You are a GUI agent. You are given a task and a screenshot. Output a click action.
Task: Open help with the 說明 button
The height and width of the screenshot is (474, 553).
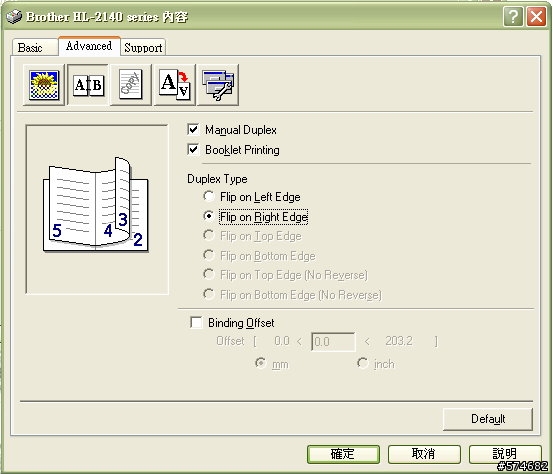tap(505, 454)
